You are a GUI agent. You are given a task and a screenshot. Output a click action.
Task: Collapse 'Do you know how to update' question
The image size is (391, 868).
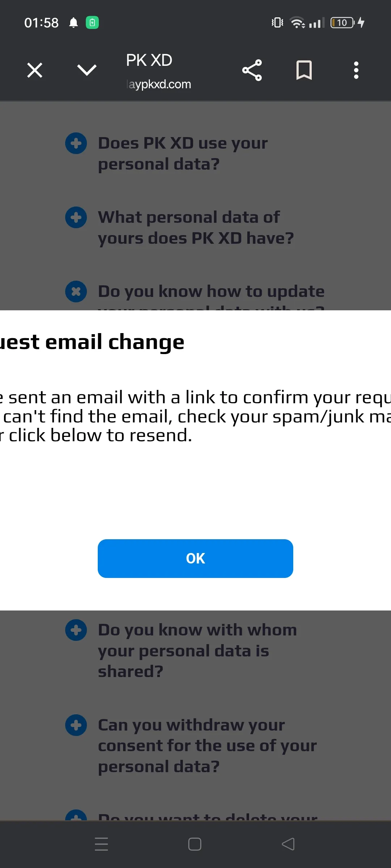tap(76, 292)
